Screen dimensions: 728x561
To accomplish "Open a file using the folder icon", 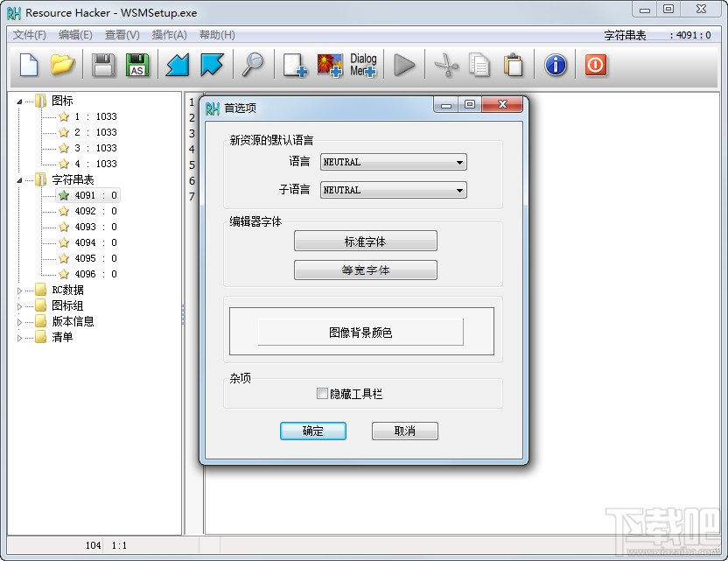I will tap(63, 65).
